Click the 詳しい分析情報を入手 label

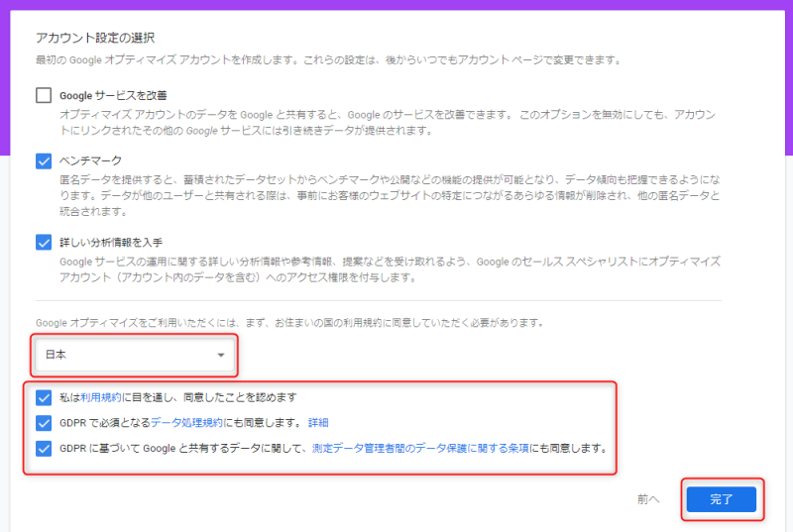(x=111, y=243)
